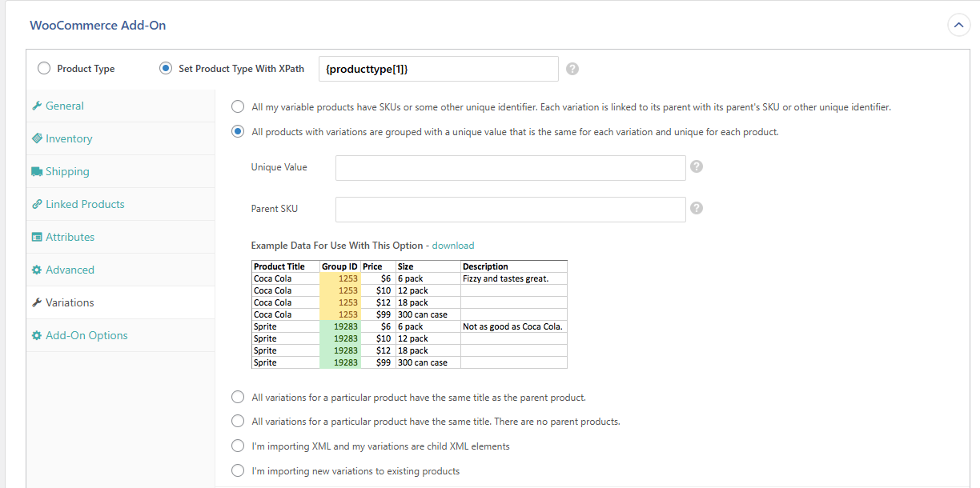The width and height of the screenshot is (980, 488).
Task: Click the Unique Value input field
Action: pos(511,168)
